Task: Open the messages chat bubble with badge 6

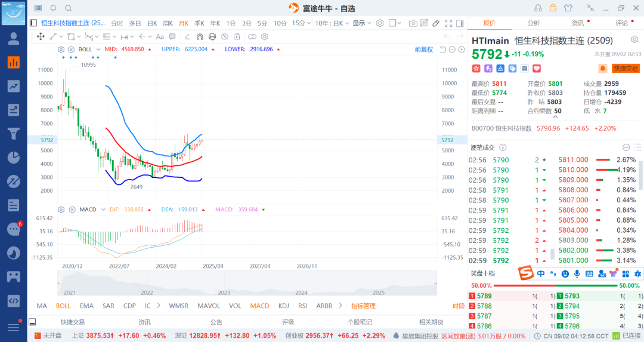Action: (14, 229)
